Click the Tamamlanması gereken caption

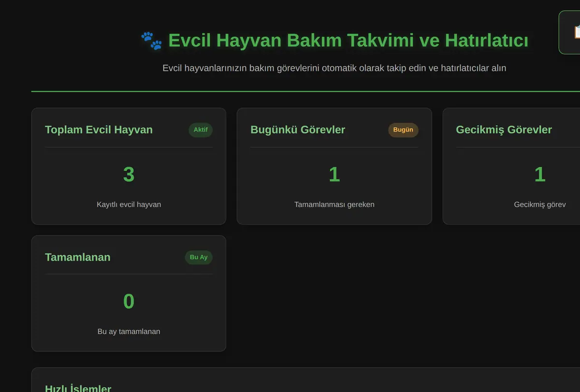click(334, 204)
